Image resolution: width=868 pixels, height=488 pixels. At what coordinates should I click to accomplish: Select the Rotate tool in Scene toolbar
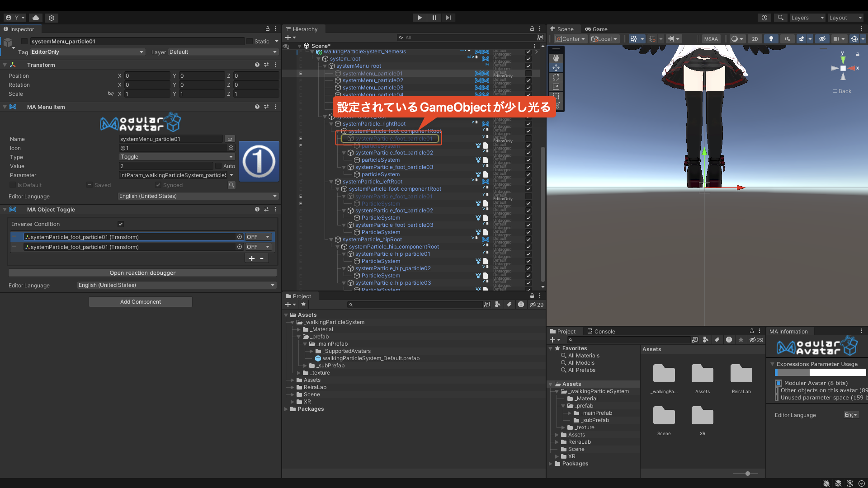(556, 77)
